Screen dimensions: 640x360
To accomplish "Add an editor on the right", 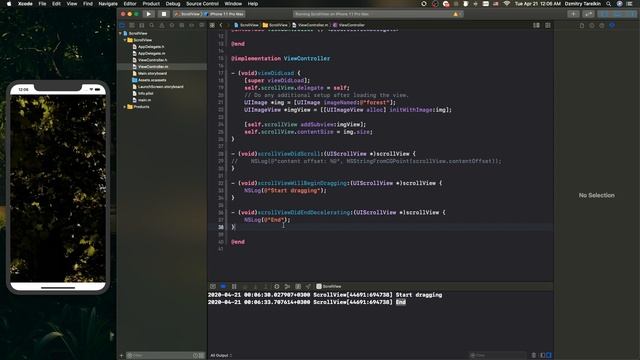I will coord(548,25).
